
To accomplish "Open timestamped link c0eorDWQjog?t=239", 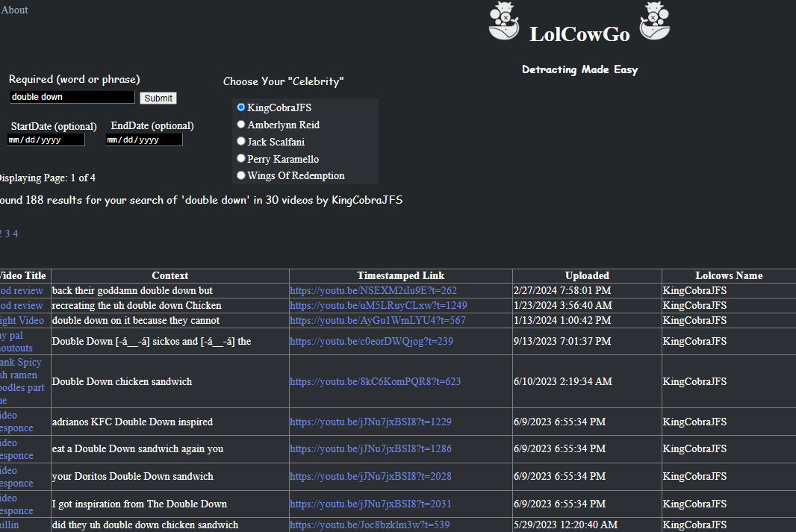I will [372, 341].
